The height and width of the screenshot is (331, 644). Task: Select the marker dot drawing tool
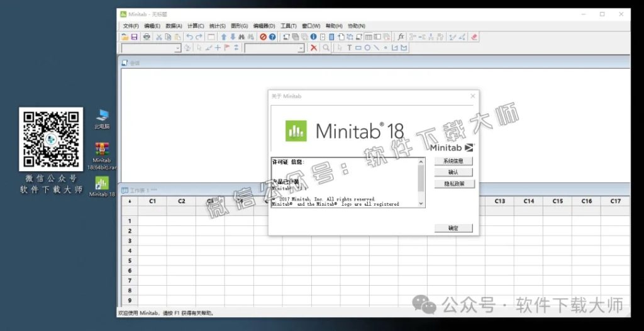point(386,48)
